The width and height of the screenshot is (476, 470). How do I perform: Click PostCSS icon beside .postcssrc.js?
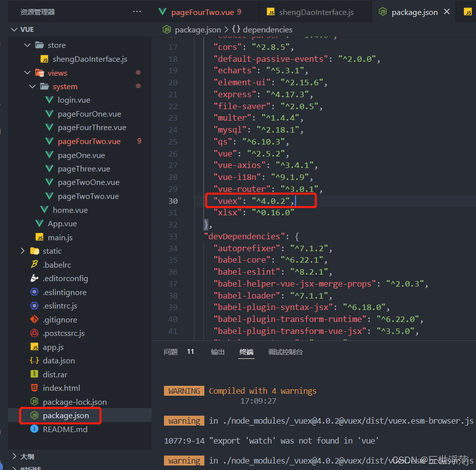(34, 333)
